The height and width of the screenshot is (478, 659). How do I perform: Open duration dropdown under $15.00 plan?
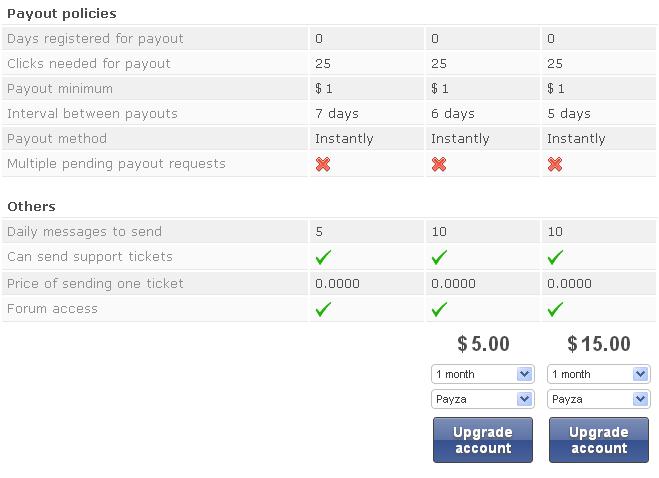599,374
